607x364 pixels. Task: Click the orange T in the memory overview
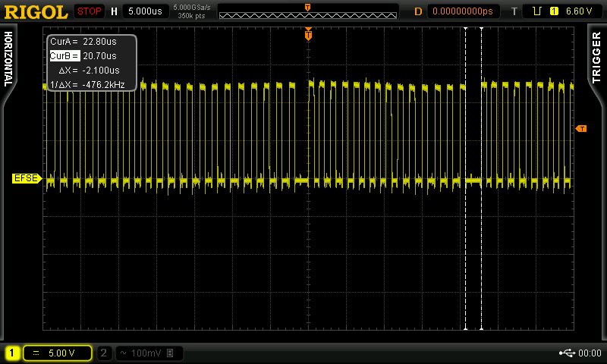coord(308,7)
